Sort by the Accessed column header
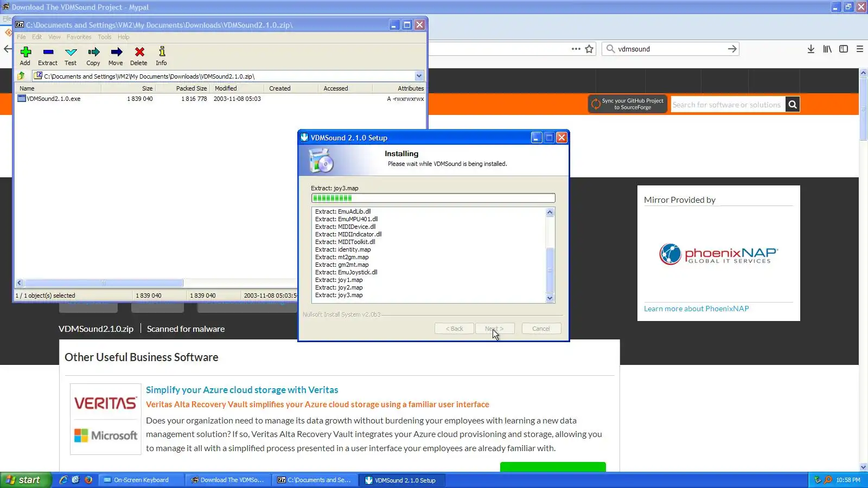 pyautogui.click(x=345, y=88)
